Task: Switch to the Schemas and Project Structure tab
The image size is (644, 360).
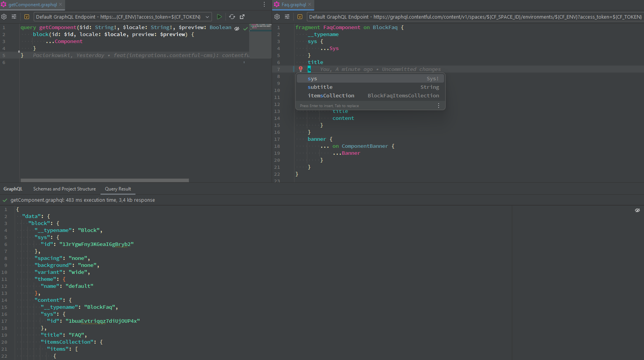Action: coord(64,189)
